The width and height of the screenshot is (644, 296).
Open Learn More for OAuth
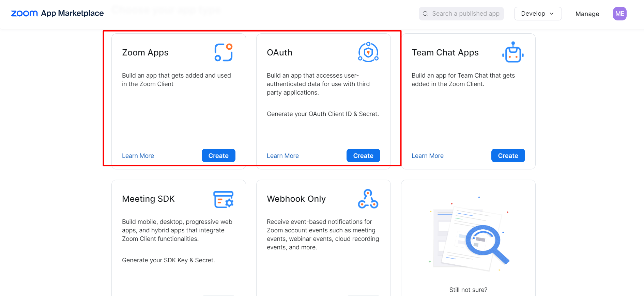coord(283,156)
